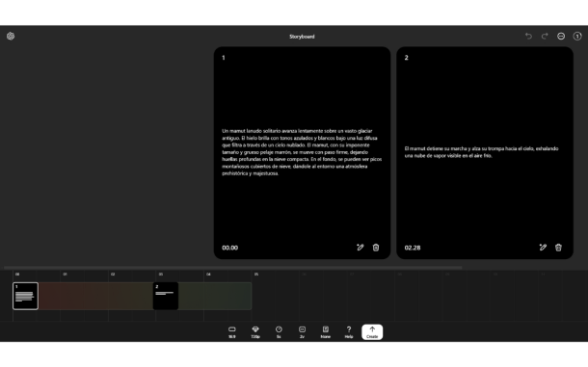Image resolution: width=588 pixels, height=367 pixels.
Task: Click the Sora logo icon in the header
Action: [x=11, y=36]
